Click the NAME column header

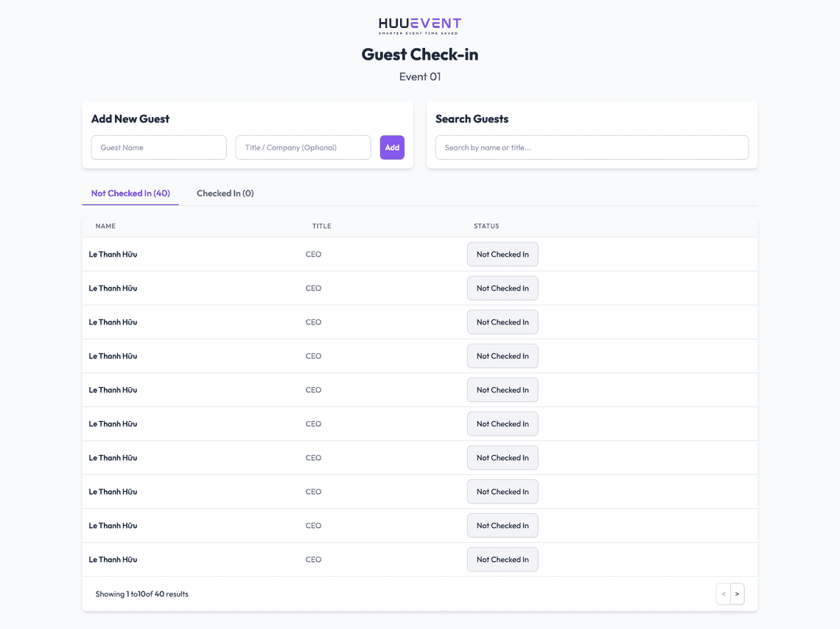click(x=105, y=226)
